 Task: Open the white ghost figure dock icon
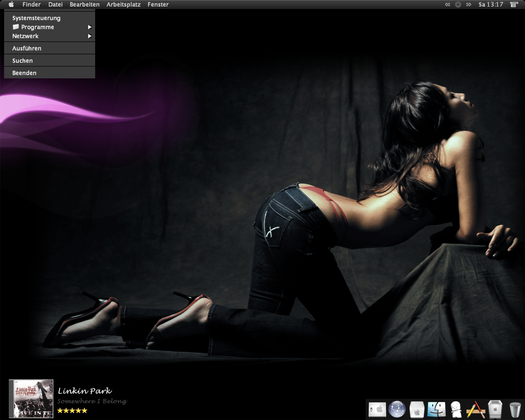[456, 409]
